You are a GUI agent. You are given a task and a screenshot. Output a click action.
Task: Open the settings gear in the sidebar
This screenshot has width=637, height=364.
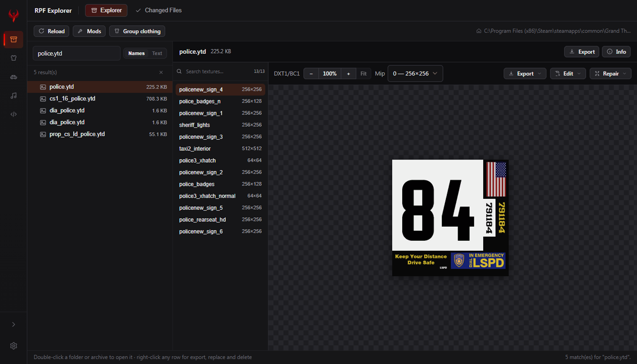pos(13,346)
